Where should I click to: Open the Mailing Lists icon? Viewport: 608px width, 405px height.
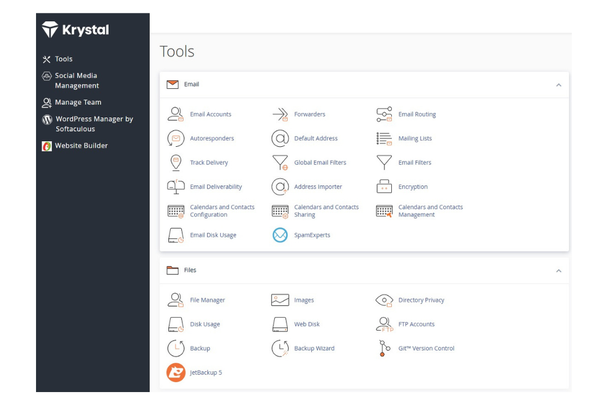384,138
